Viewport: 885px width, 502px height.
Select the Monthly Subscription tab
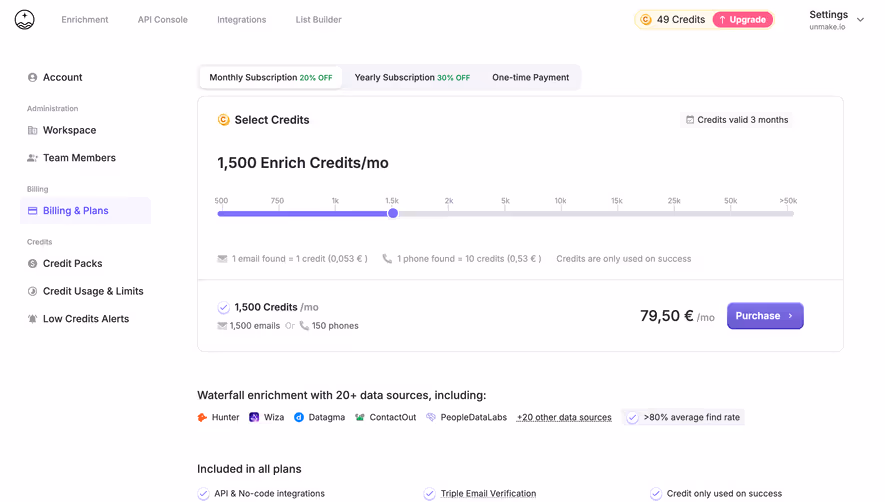click(270, 77)
